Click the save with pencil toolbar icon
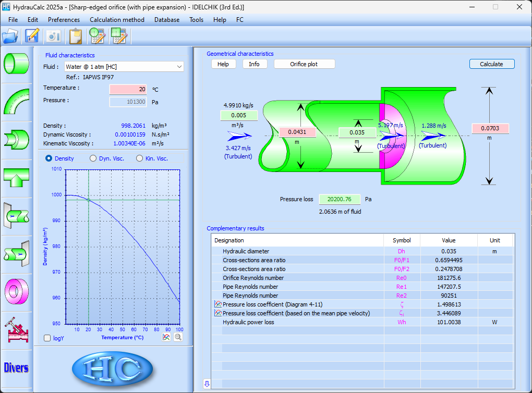Viewport: 532px width, 393px height. (x=32, y=36)
